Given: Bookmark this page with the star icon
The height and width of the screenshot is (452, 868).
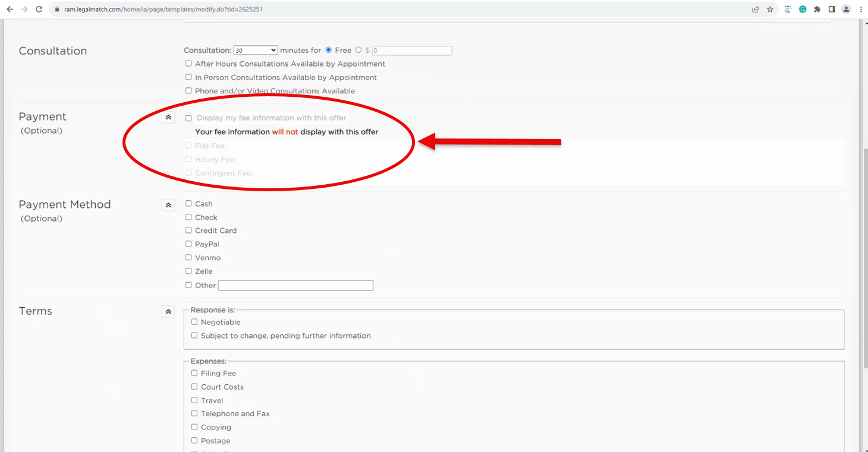Looking at the screenshot, I should (770, 10).
